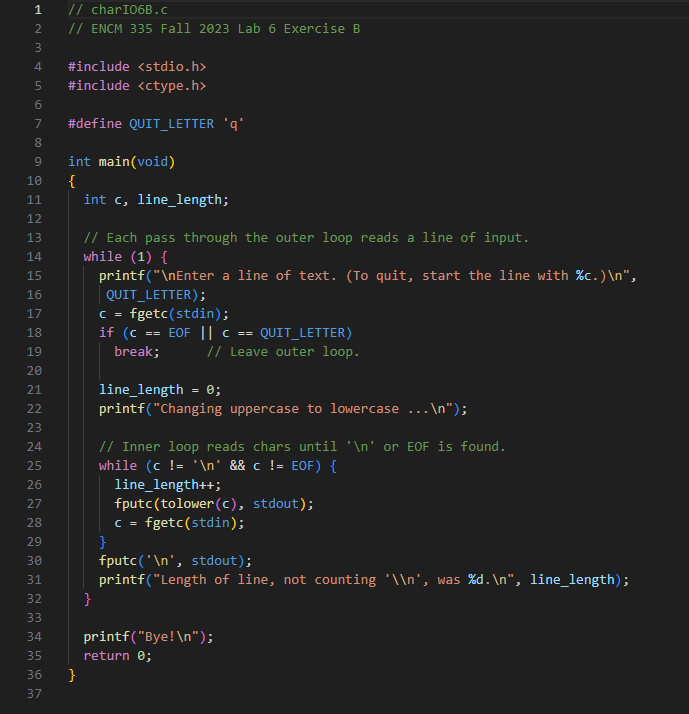This screenshot has height=714, width=689.
Task: Click the "if" keyword on line 18
Action: tap(107, 333)
